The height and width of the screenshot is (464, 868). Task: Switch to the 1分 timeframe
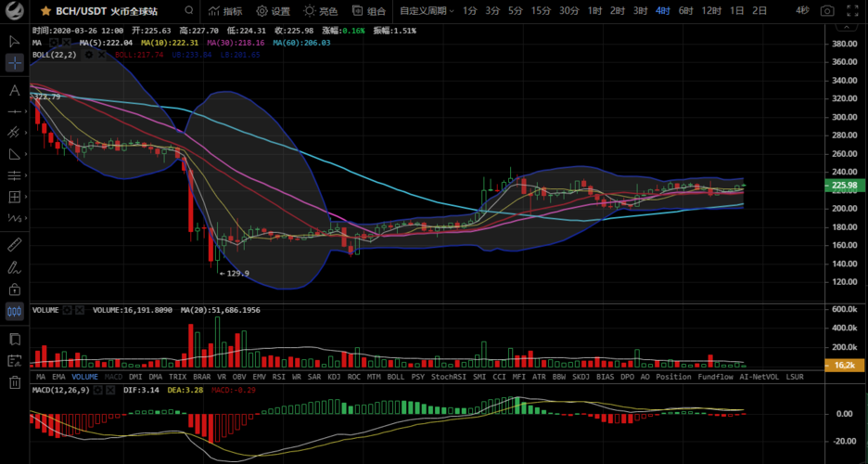470,11
